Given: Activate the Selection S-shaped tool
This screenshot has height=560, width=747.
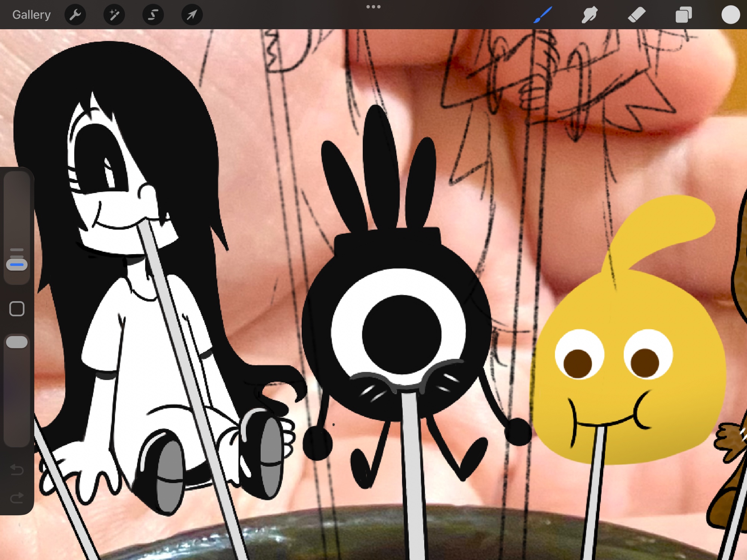Looking at the screenshot, I should click(x=153, y=15).
